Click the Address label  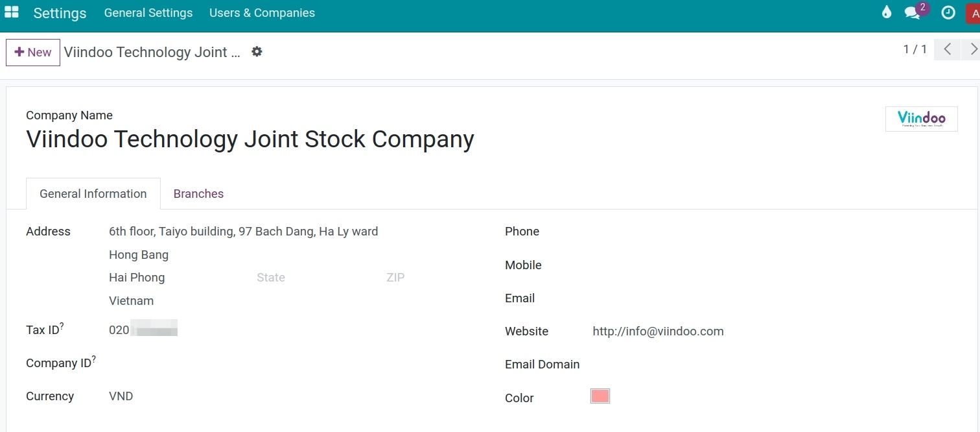tap(48, 232)
